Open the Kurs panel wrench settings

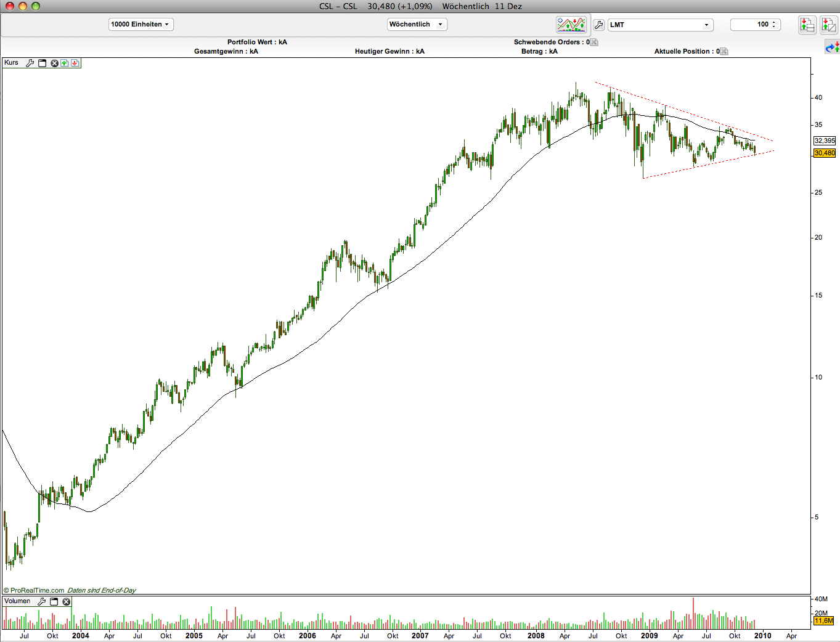[x=30, y=63]
